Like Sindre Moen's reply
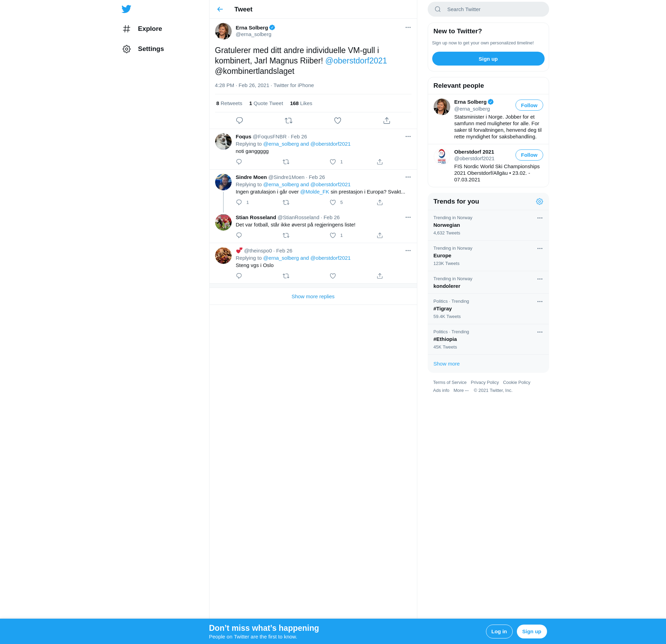 point(333,203)
